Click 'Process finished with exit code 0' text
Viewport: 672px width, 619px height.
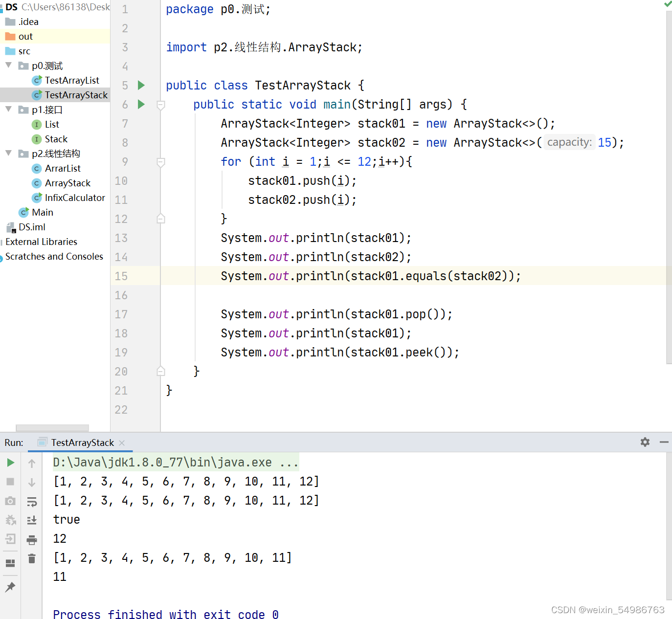click(x=166, y=614)
